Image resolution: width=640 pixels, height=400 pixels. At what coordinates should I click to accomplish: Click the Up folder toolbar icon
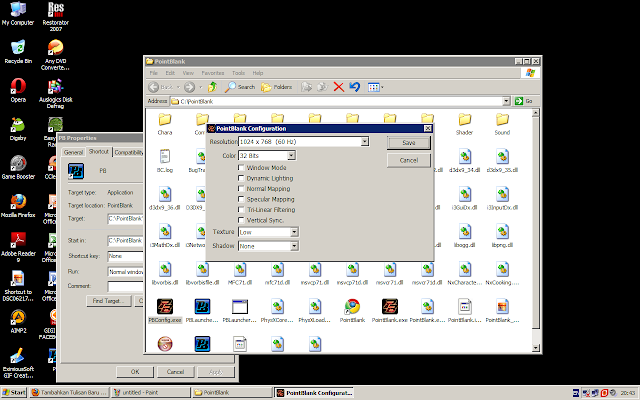212,87
